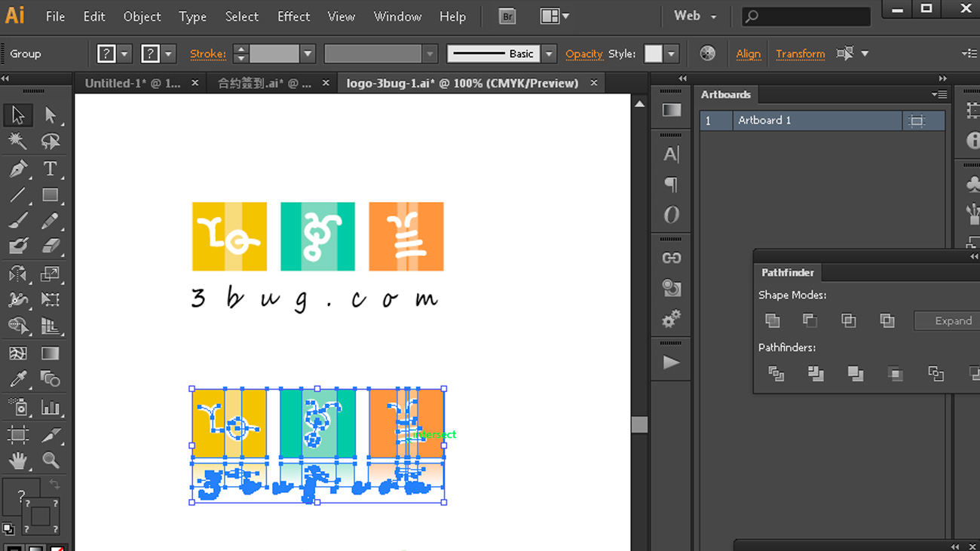This screenshot has width=980, height=551.
Task: Open the Align panel link
Action: point(748,54)
